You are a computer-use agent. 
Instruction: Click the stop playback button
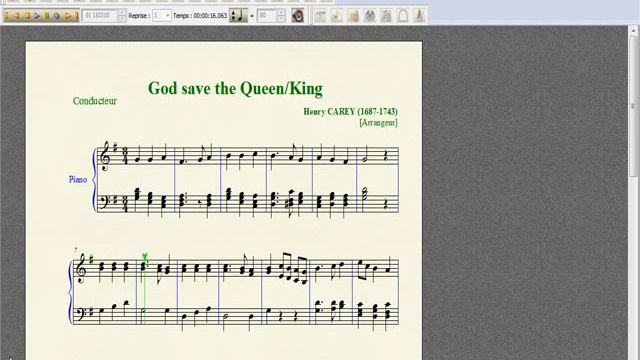click(27, 16)
